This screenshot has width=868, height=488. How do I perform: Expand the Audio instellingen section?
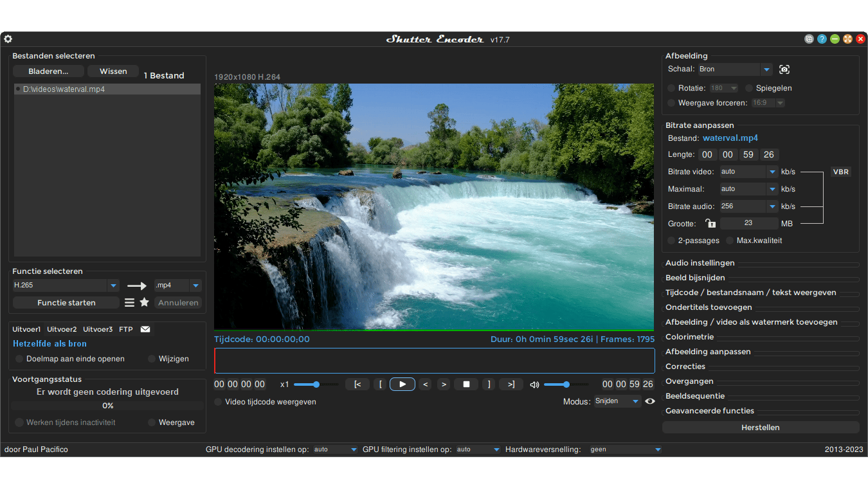(x=700, y=263)
